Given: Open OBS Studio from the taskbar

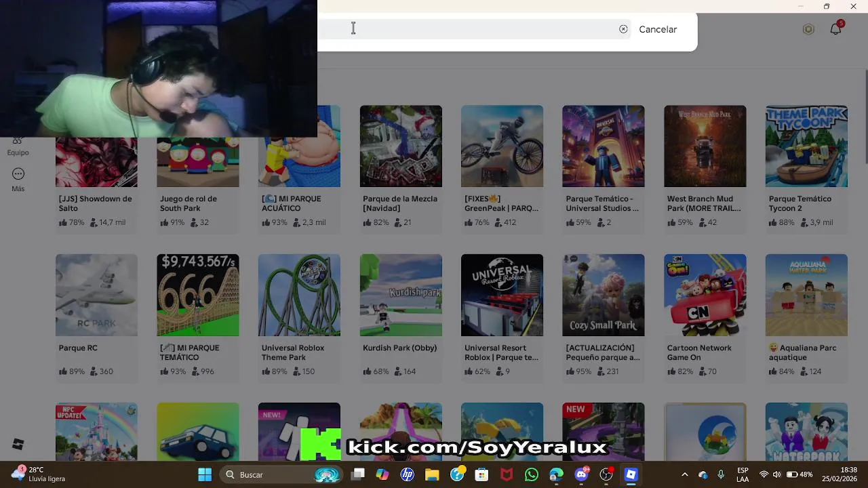Looking at the screenshot, I should click(606, 474).
